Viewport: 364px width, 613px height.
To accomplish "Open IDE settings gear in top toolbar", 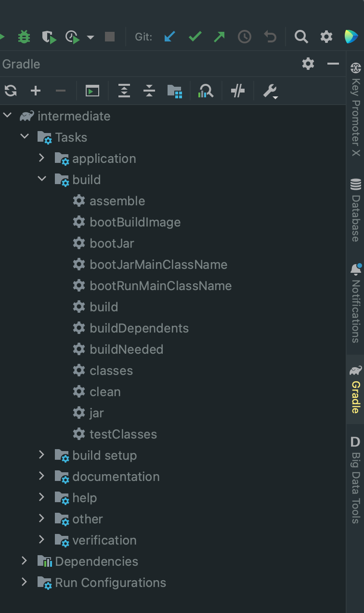I will point(326,37).
